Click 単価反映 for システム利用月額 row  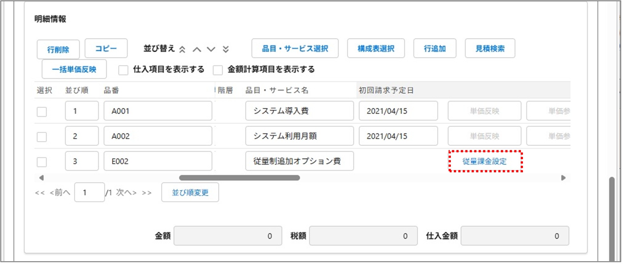click(x=485, y=136)
